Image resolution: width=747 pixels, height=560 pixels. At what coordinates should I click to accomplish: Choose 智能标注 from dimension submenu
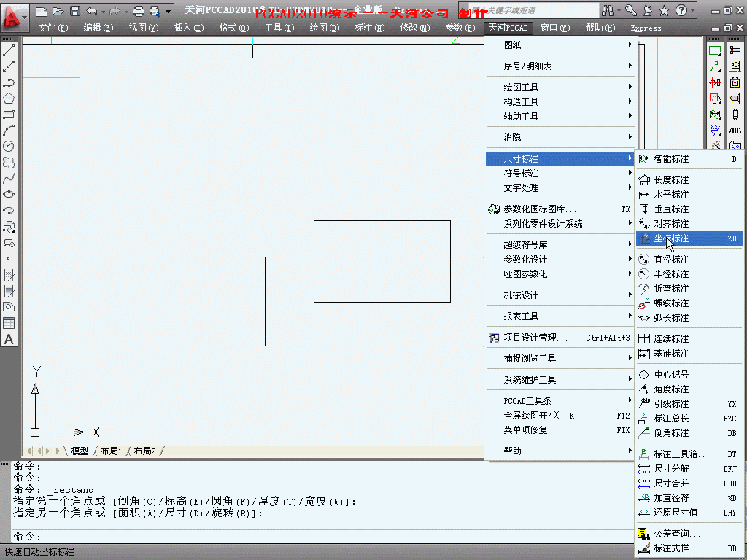(x=689, y=159)
